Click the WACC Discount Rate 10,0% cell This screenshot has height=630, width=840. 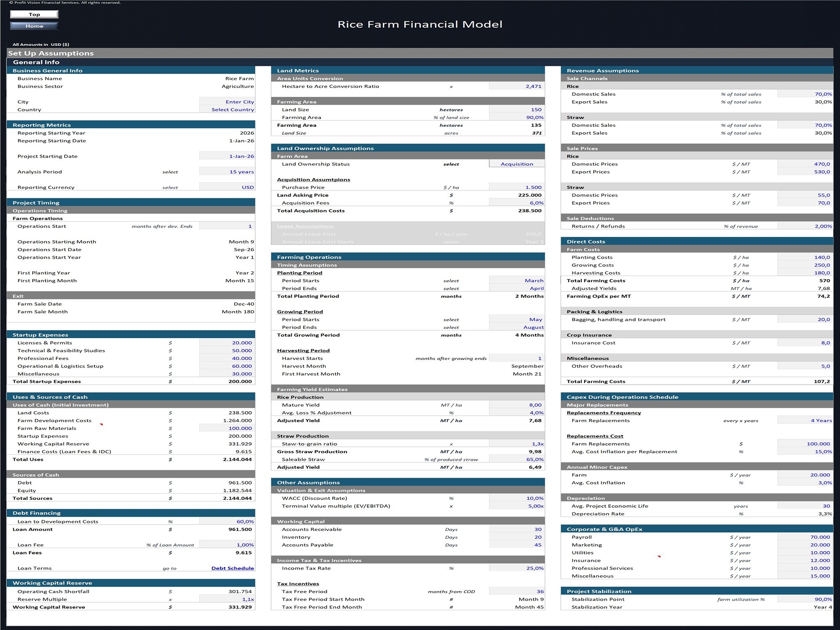point(517,498)
